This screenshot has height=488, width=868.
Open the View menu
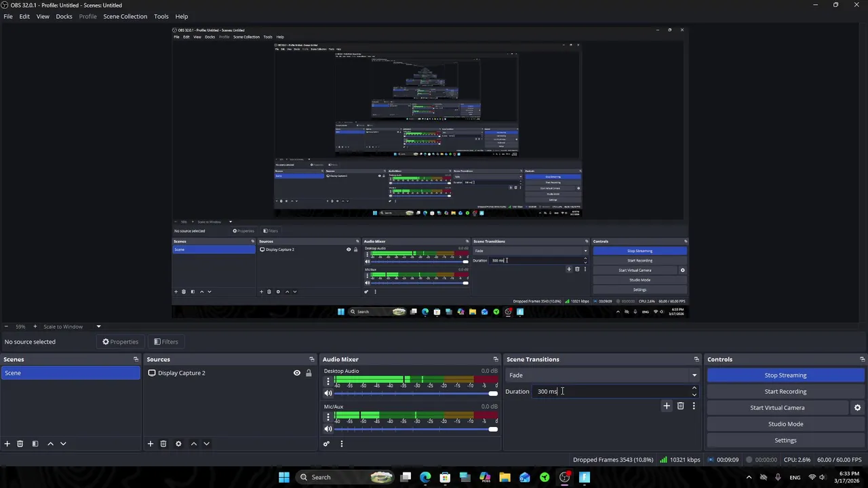(43, 16)
